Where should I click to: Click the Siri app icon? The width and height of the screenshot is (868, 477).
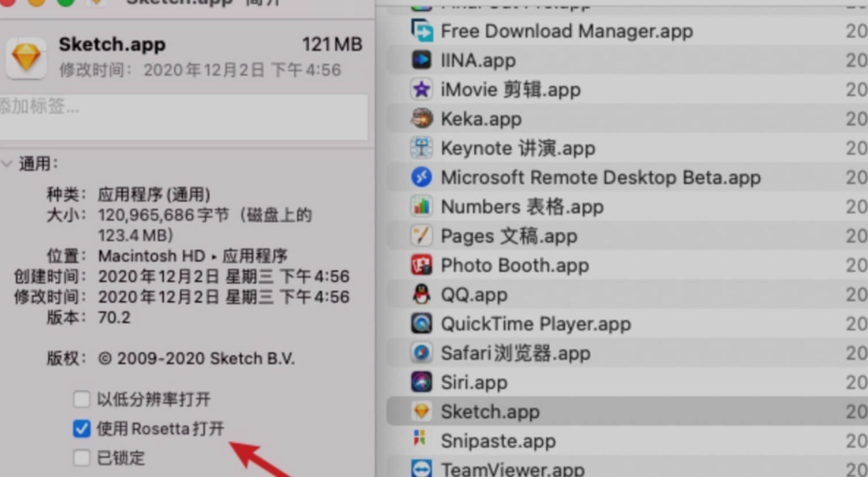[x=421, y=383]
